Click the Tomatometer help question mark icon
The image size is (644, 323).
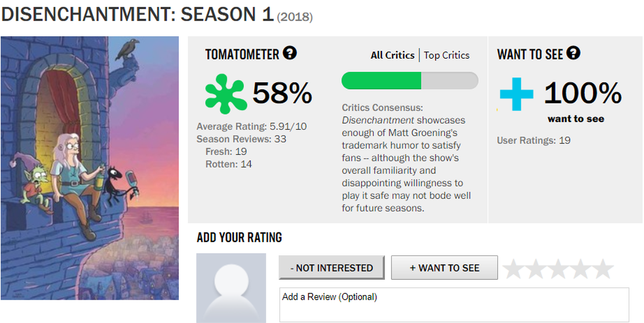pos(290,53)
